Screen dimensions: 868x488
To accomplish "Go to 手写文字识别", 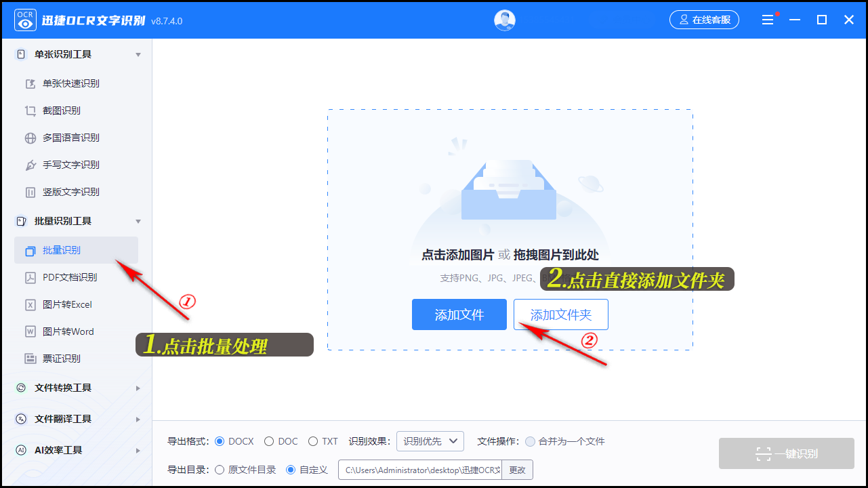I will 71,165.
